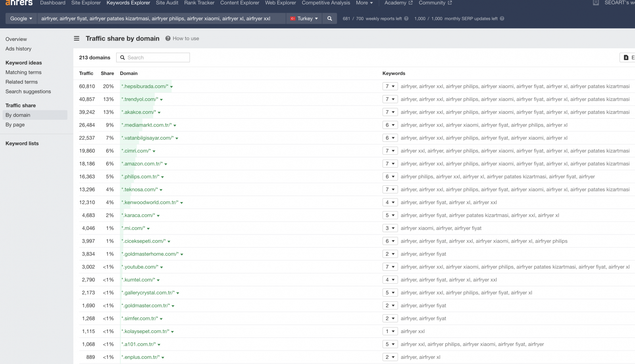
Task: Click the keywords query input field
Action: coord(162,19)
